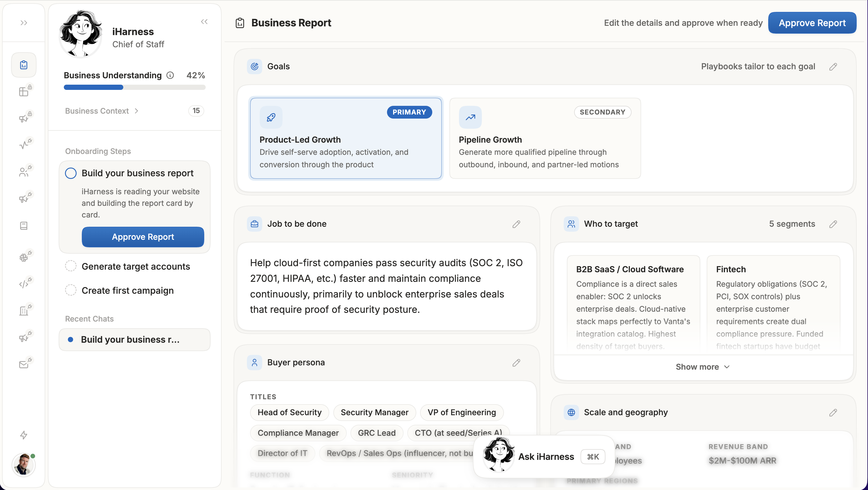Click the Head of Security title chip
The height and width of the screenshot is (490, 868).
click(x=290, y=412)
